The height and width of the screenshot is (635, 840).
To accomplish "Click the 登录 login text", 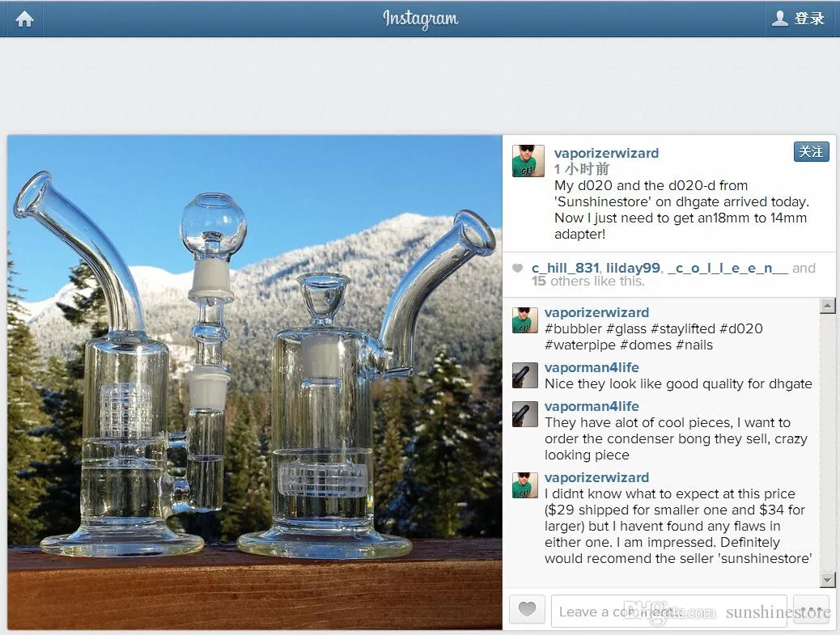I will coord(809,19).
